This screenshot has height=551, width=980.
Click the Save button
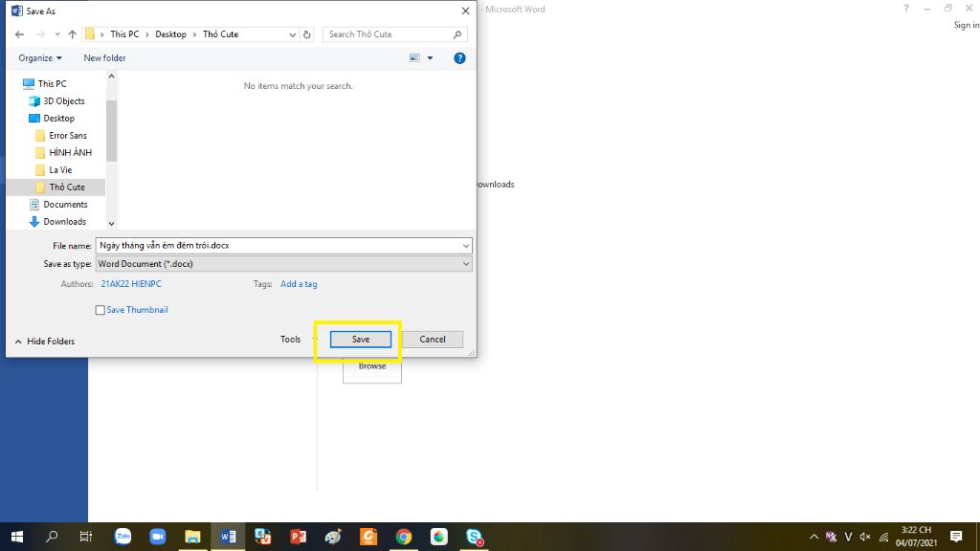(361, 340)
